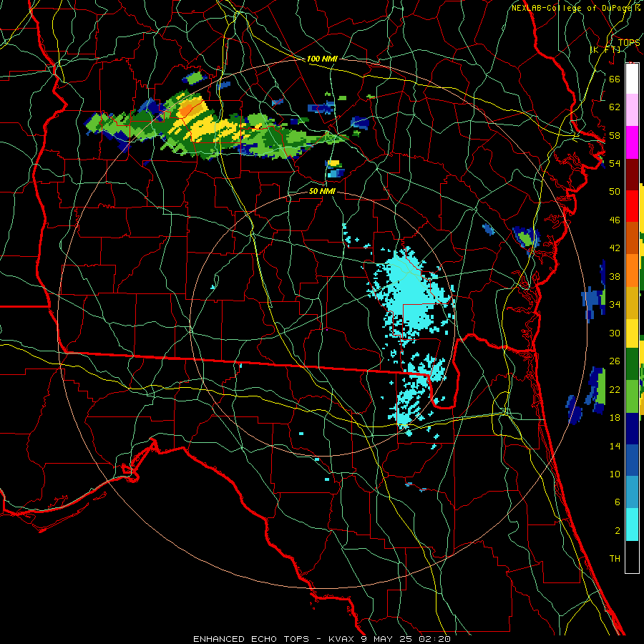Click the TH threshold label
Screen dimensions: 644x644
coord(615,559)
